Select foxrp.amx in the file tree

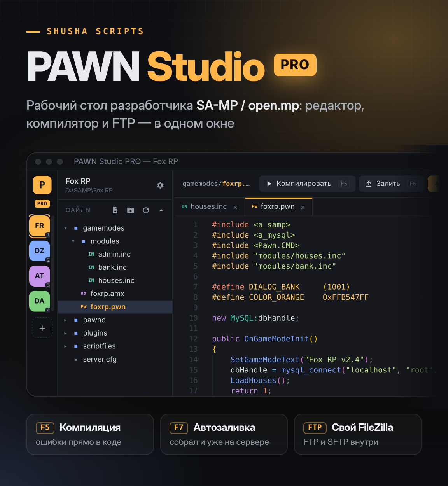coord(115,294)
